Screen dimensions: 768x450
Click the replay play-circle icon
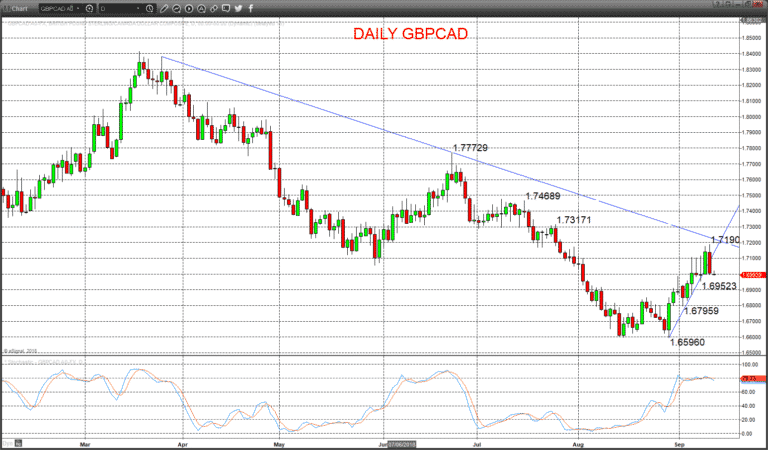coord(189,8)
